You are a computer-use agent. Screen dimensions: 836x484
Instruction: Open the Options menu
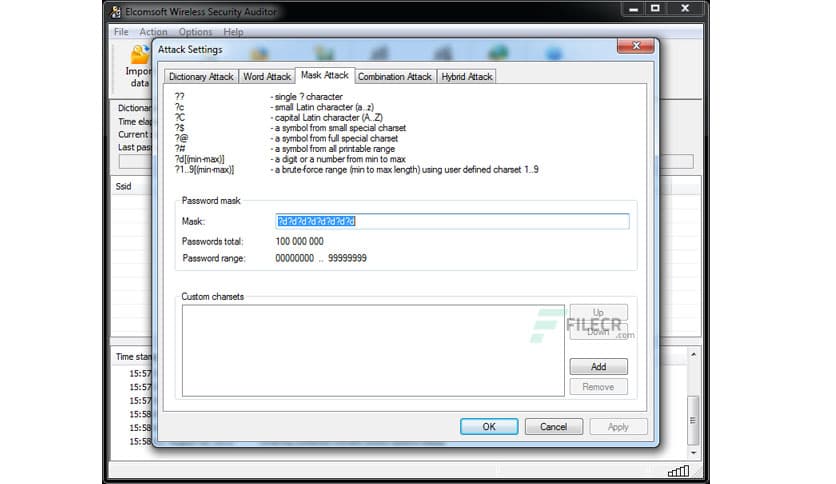(195, 32)
